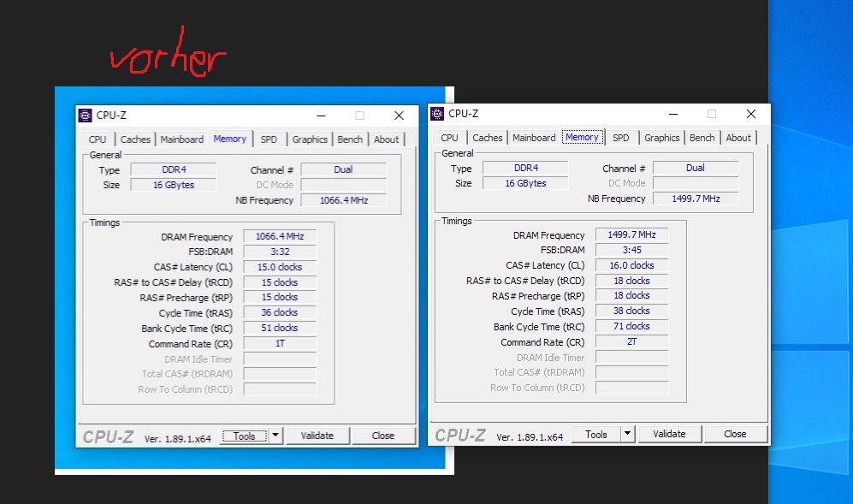Click the 16.0 clocks CAS Latency value
The image size is (853, 504).
click(631, 265)
